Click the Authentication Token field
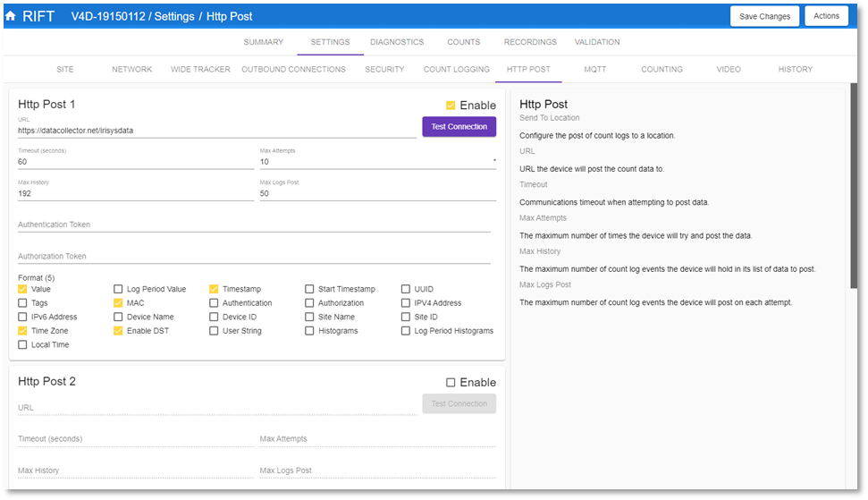 [254, 225]
